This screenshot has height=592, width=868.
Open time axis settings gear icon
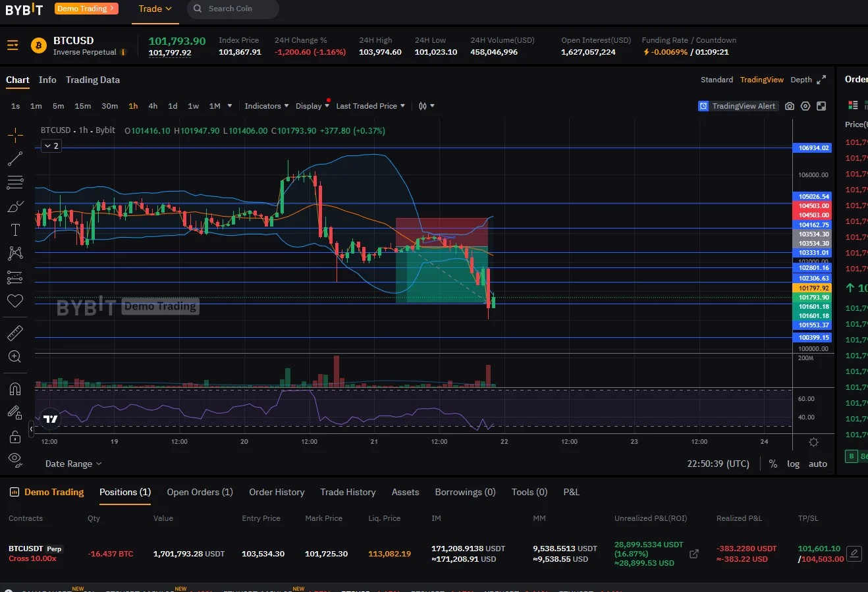pos(813,442)
